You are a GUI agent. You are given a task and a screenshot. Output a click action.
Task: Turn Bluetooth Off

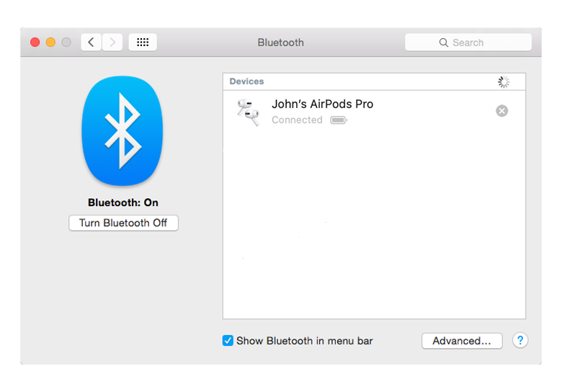(123, 223)
